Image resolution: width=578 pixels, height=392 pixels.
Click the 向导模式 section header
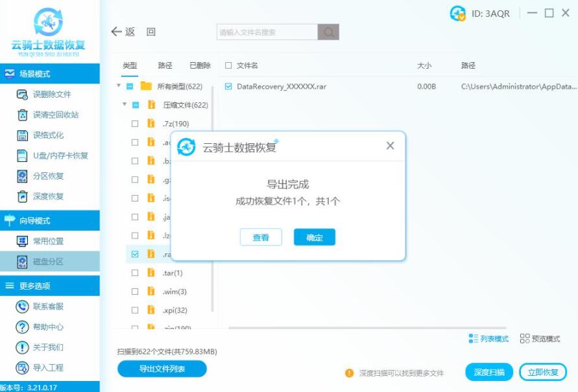[x=50, y=220]
